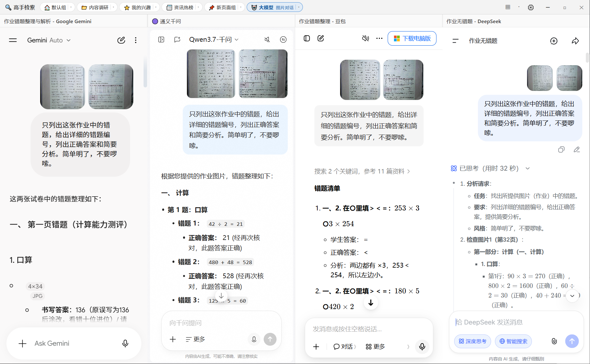This screenshot has height=364, width=590.
Task: Click Gemini microphone icon
Action: (x=125, y=343)
